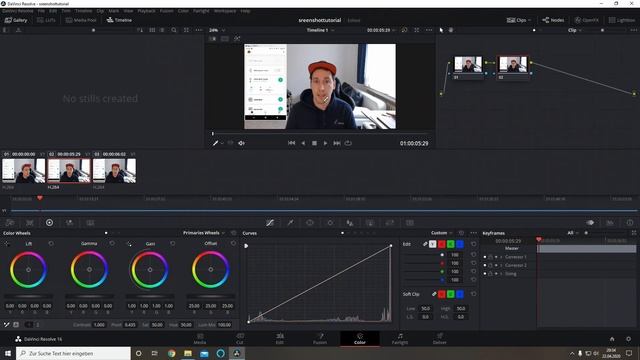The height and width of the screenshot is (360, 640).
Task: Select the Color Wheels palette icon
Action: point(49,223)
